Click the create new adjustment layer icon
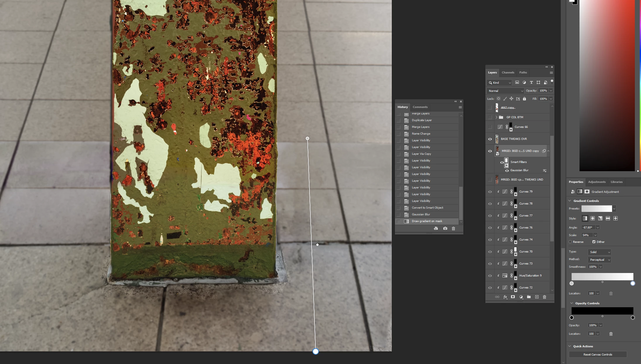 521,297
